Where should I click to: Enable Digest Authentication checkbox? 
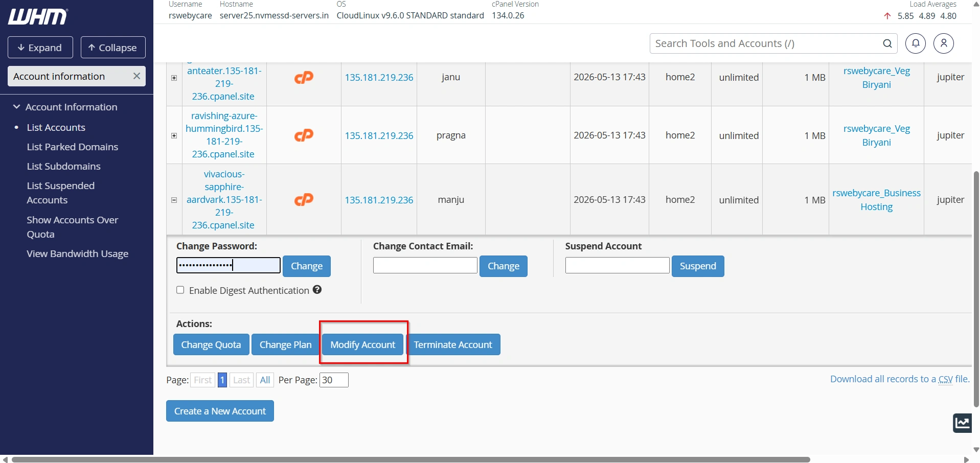pos(180,290)
